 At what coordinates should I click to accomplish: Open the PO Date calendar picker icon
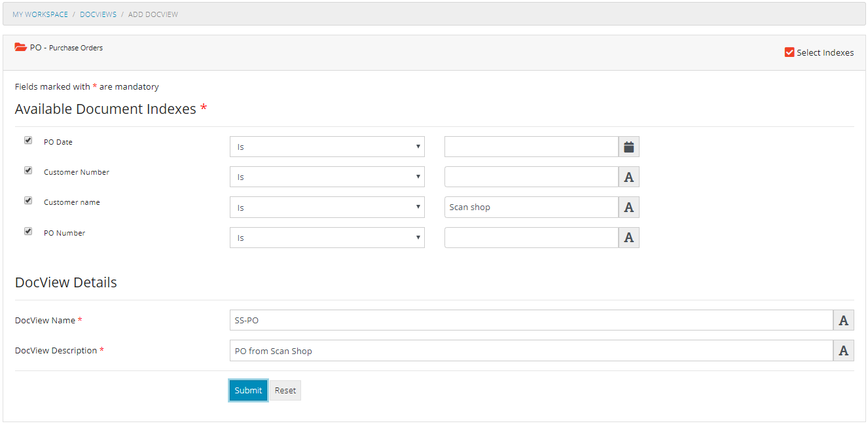tap(628, 147)
